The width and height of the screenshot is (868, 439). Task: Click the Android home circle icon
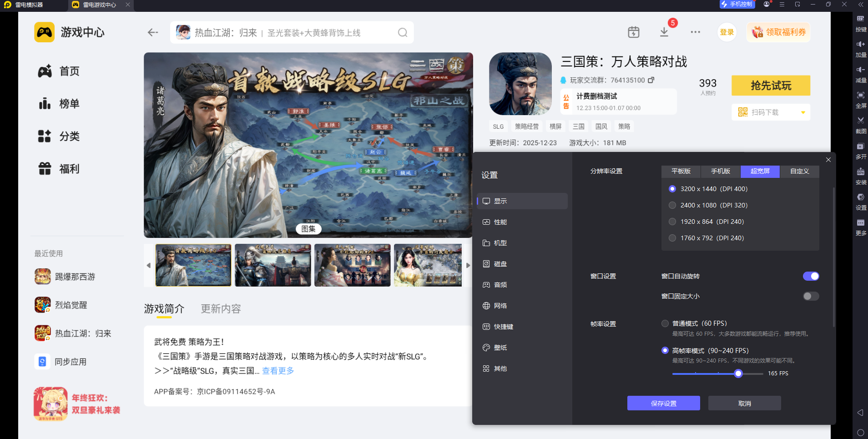click(860, 433)
